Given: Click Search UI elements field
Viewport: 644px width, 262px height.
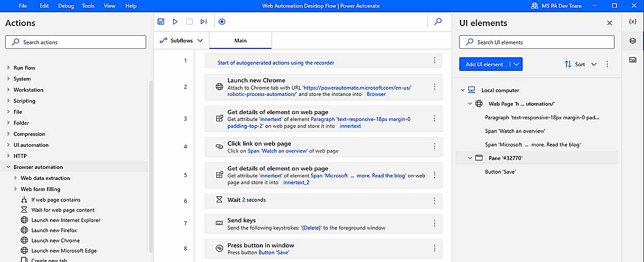Looking at the screenshot, I should tap(536, 42).
